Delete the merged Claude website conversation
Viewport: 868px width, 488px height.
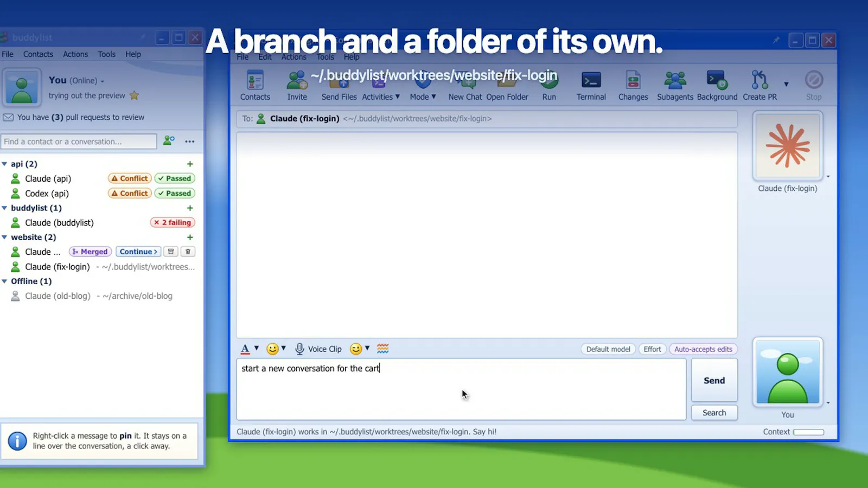click(188, 252)
